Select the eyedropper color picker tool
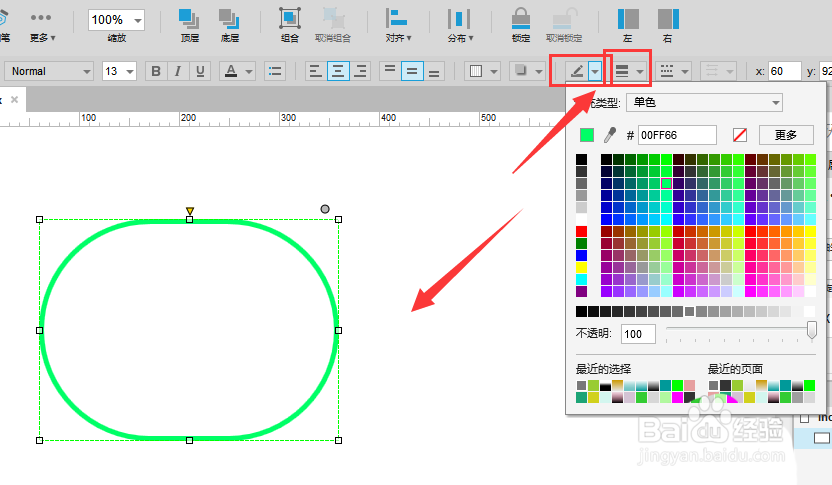Viewport: 832px width, 485px height. point(610,135)
